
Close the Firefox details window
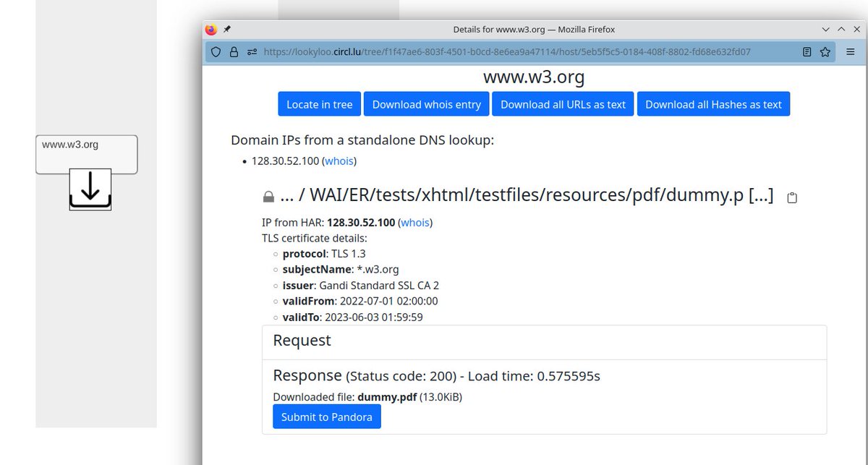point(856,30)
